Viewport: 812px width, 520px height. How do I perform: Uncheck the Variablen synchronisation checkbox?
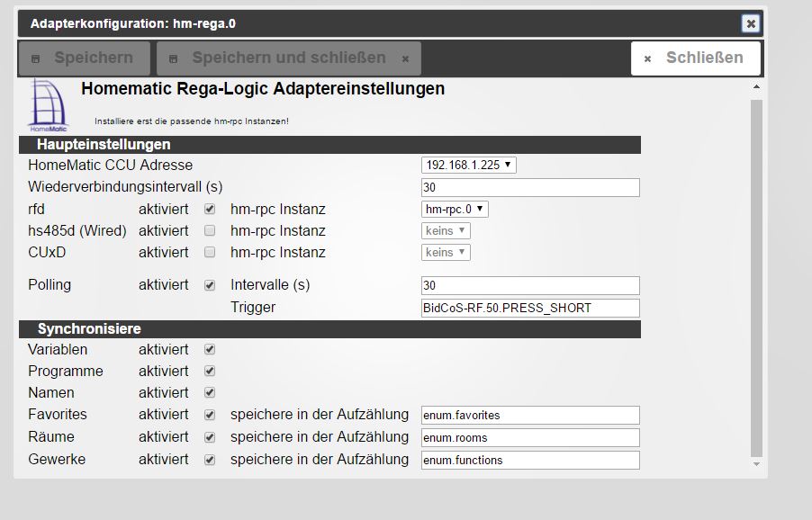[210, 349]
